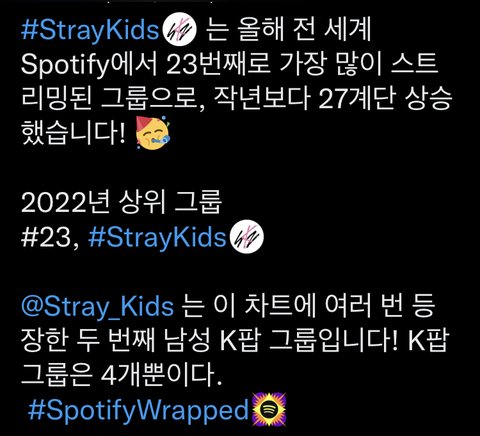Click the '27계단 상승' text
Viewport: 480px width, 436px height.
[x=385, y=99]
